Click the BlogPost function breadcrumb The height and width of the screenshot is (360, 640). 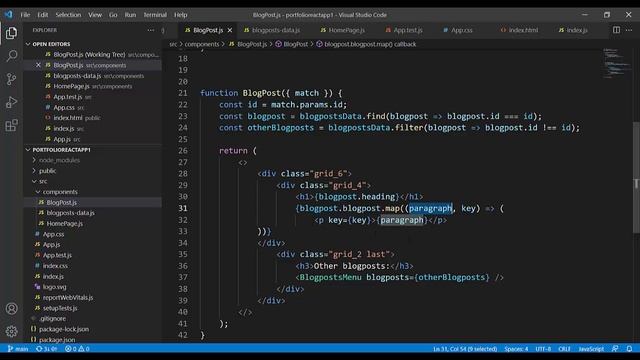pos(292,44)
